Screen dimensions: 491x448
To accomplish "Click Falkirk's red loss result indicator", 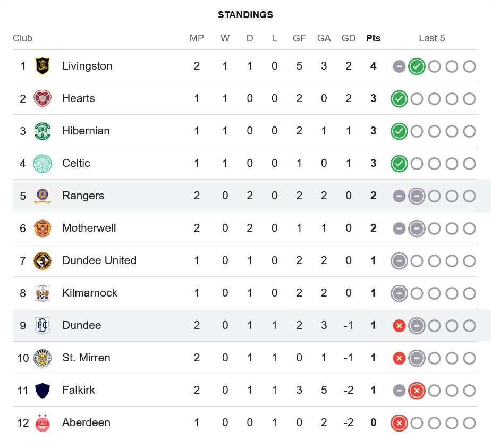I will click(x=417, y=391).
